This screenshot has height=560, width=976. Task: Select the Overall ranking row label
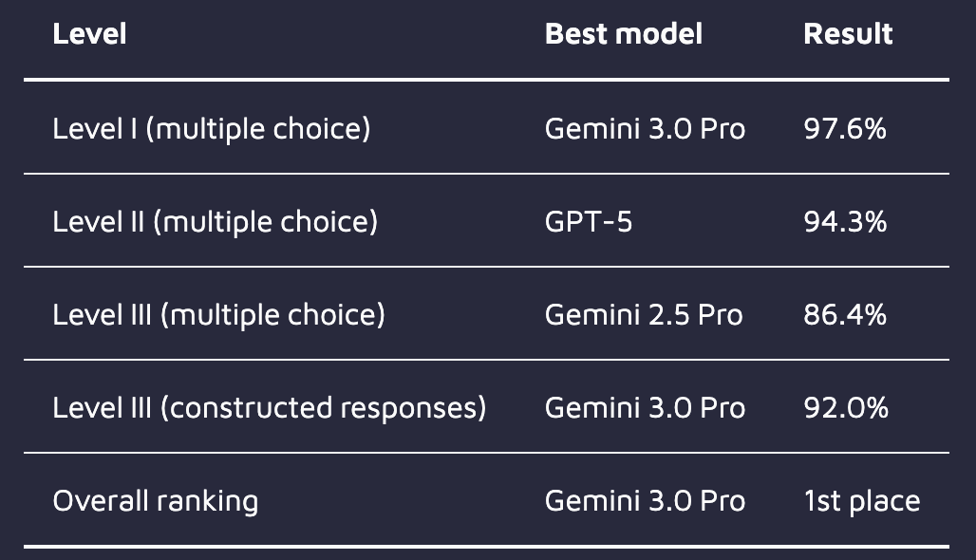tap(155, 500)
